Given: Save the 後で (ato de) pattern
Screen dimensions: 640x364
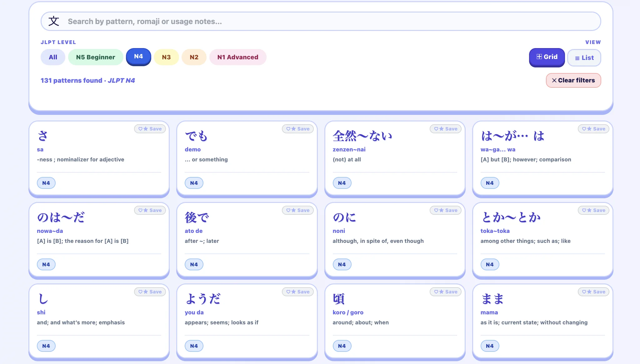Looking at the screenshot, I should 298,210.
